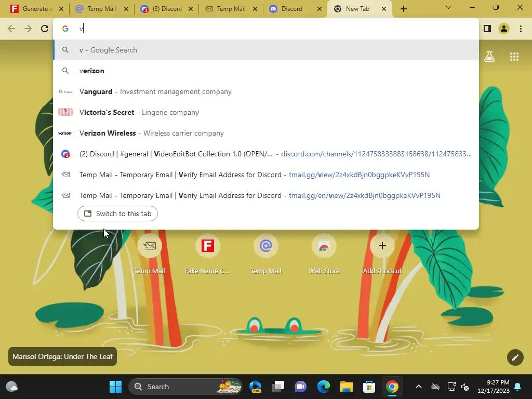The height and width of the screenshot is (399, 532).
Task: Select the Victoria's Secret suggestion
Action: tap(266, 112)
